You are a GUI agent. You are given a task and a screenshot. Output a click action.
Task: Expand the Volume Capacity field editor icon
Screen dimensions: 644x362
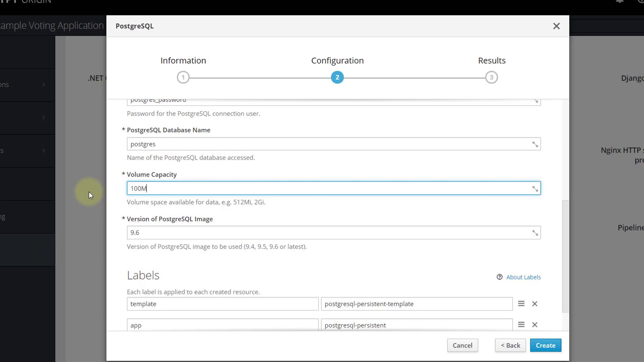pyautogui.click(x=535, y=189)
